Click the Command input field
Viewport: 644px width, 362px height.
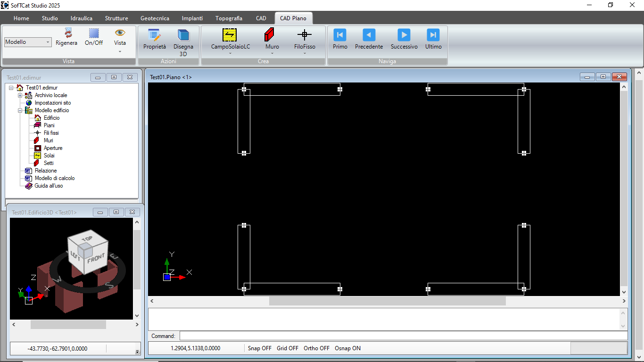pos(403,336)
